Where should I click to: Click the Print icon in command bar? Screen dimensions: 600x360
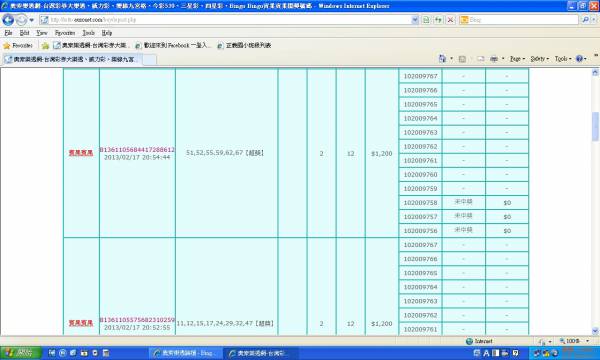[x=494, y=59]
